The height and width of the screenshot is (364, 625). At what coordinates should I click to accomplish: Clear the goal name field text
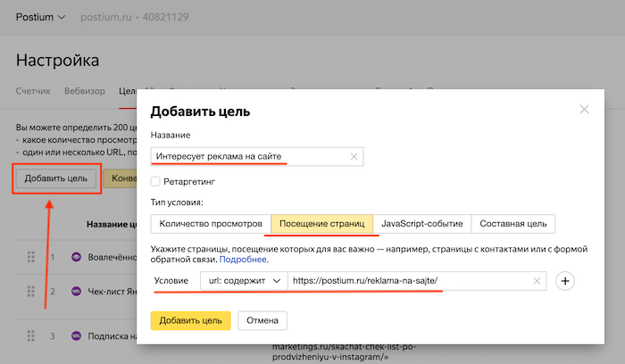354,157
